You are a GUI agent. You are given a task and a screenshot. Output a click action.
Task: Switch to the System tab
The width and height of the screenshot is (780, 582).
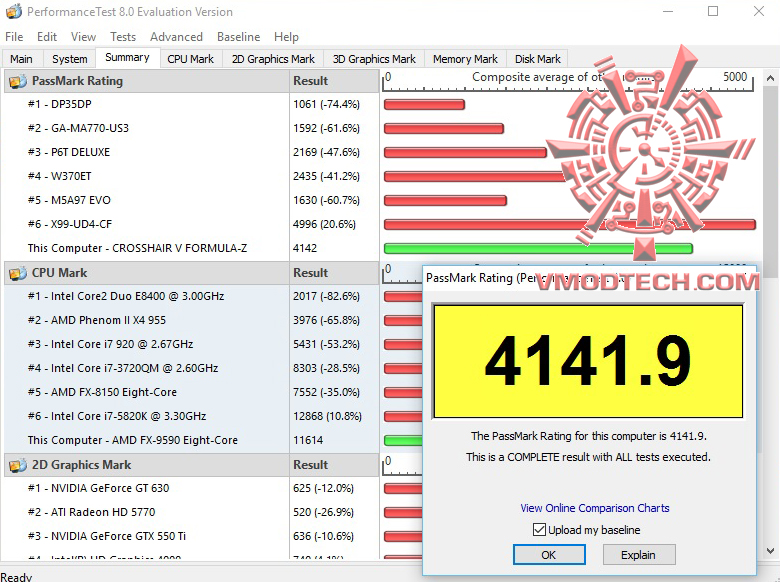point(70,59)
